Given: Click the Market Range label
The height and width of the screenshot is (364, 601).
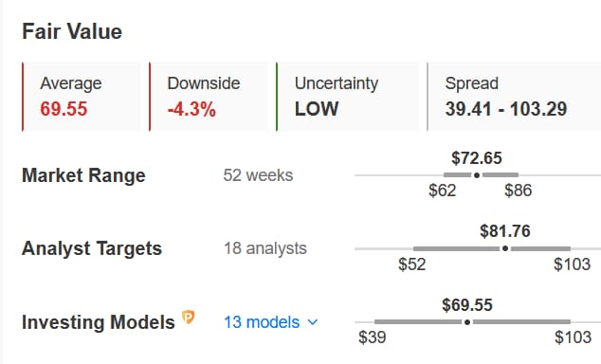Looking at the screenshot, I should pyautogui.click(x=83, y=175).
